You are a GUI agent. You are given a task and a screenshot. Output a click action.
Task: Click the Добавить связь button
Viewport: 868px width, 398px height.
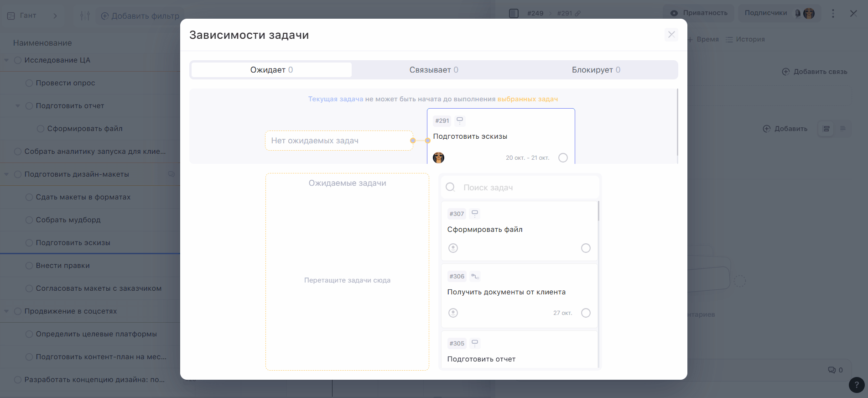815,72
